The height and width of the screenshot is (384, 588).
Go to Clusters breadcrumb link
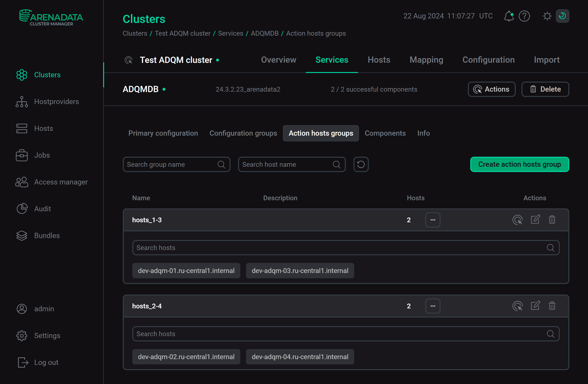point(135,33)
